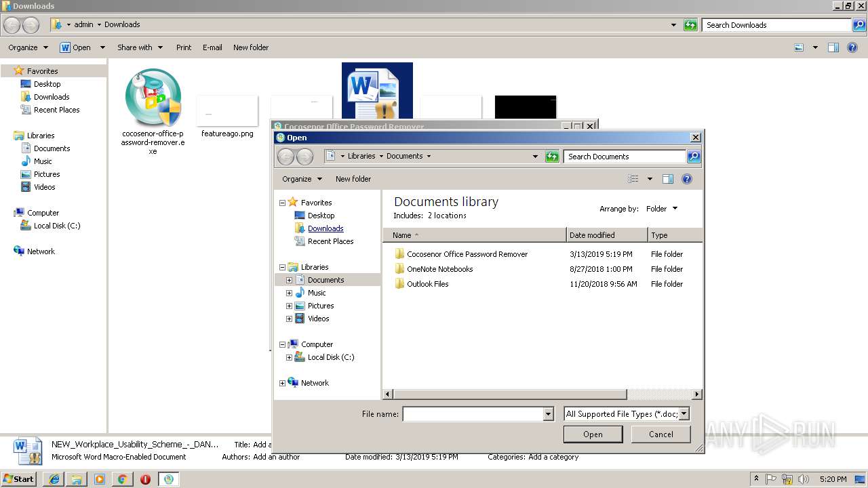This screenshot has width=868, height=488.
Task: Click change view icon in Open dialog
Action: 633,179
